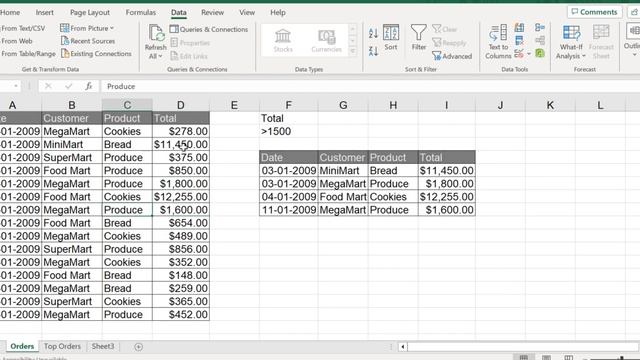Image resolution: width=640 pixels, height=360 pixels.
Task: Expand the Data Types gallery
Action: [353, 51]
